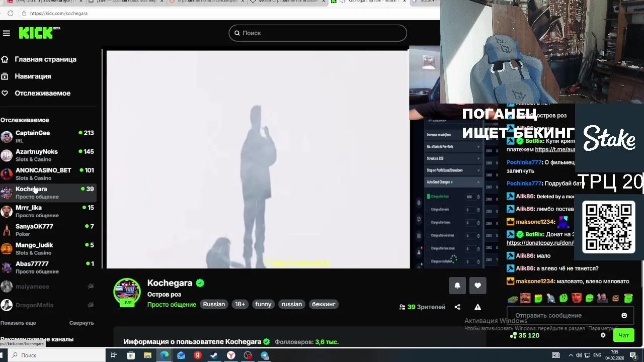Click the share icon beside viewers
This screenshot has height=362, width=644.
coord(457,307)
